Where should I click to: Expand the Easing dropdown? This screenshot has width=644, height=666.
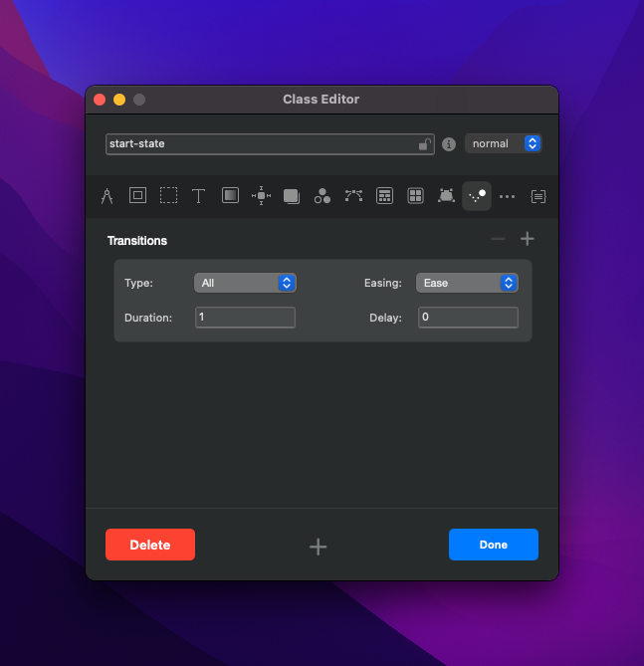tap(467, 284)
